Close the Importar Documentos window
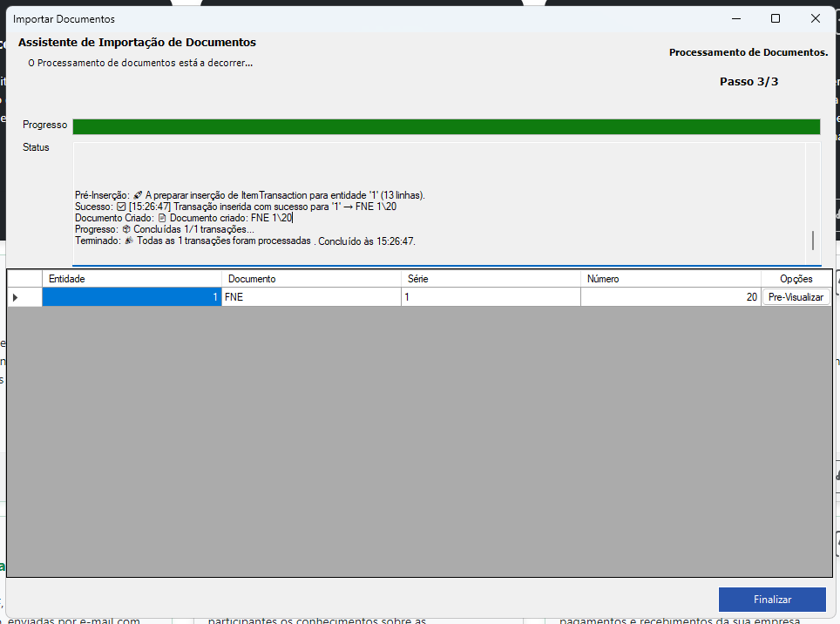 click(815, 18)
